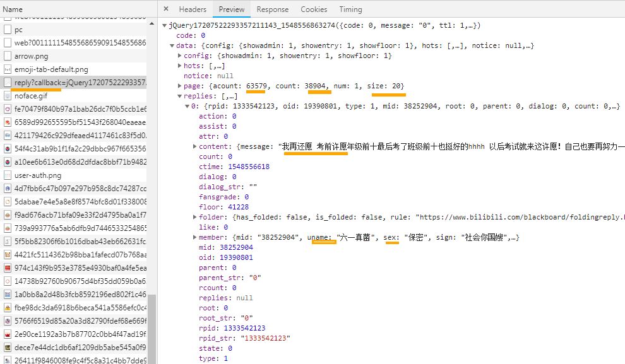Click the assist: 0 property
This screenshot has width=625, height=364.
217,126
